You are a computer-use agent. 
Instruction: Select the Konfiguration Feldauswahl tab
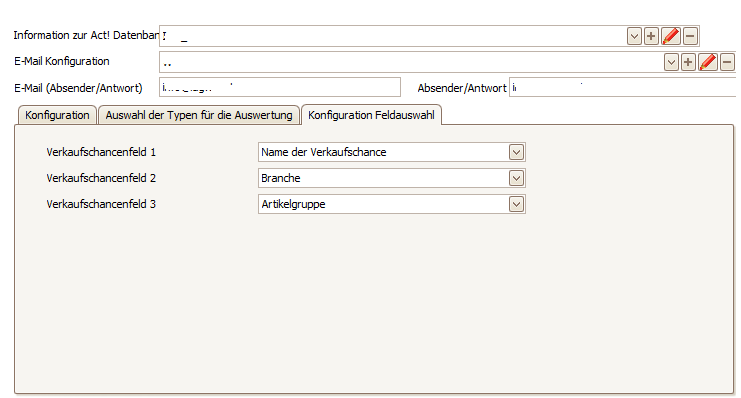tap(371, 115)
